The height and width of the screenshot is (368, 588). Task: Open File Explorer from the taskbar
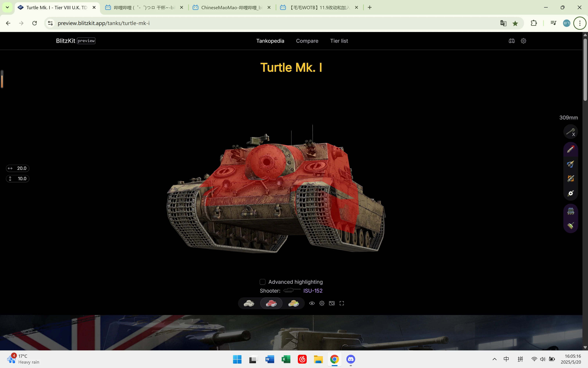[318, 359]
